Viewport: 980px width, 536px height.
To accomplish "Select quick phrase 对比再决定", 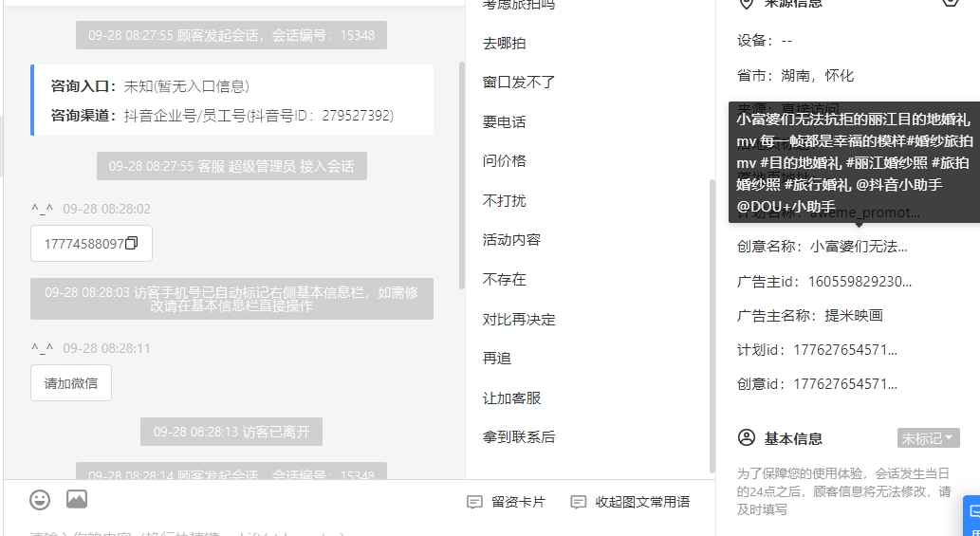I will (x=519, y=319).
